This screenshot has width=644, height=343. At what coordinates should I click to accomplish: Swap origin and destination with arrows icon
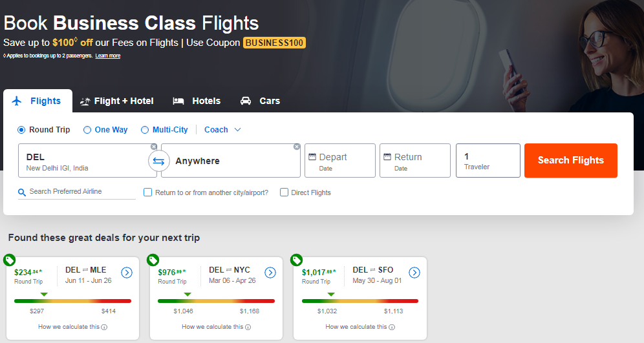159,161
